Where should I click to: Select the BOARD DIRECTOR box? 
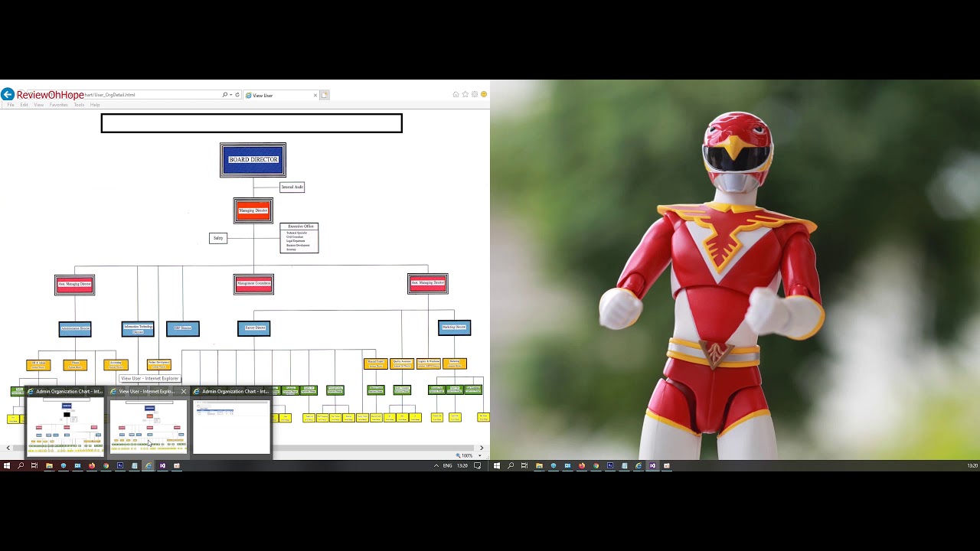pos(253,160)
